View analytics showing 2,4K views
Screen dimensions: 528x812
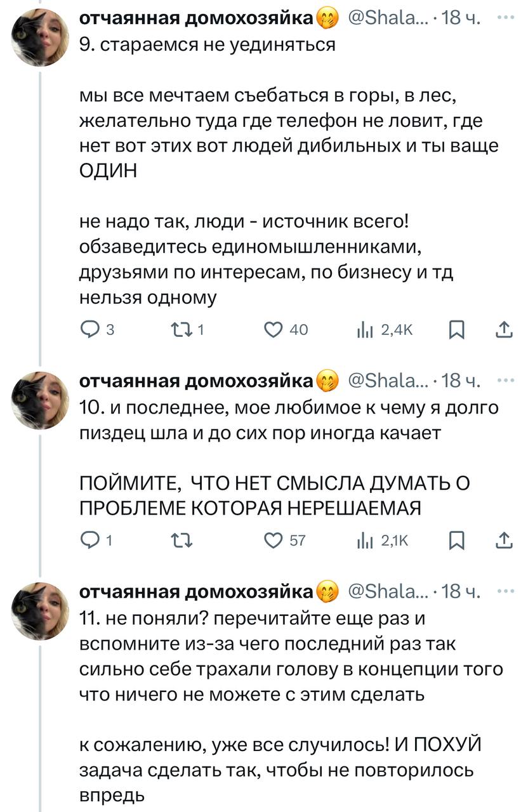367,329
